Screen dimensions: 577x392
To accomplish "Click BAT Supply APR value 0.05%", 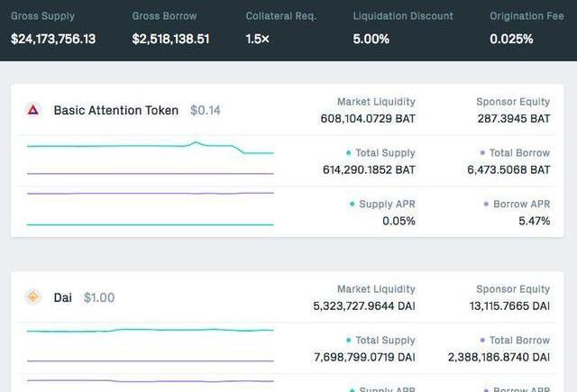I will click(x=398, y=221).
